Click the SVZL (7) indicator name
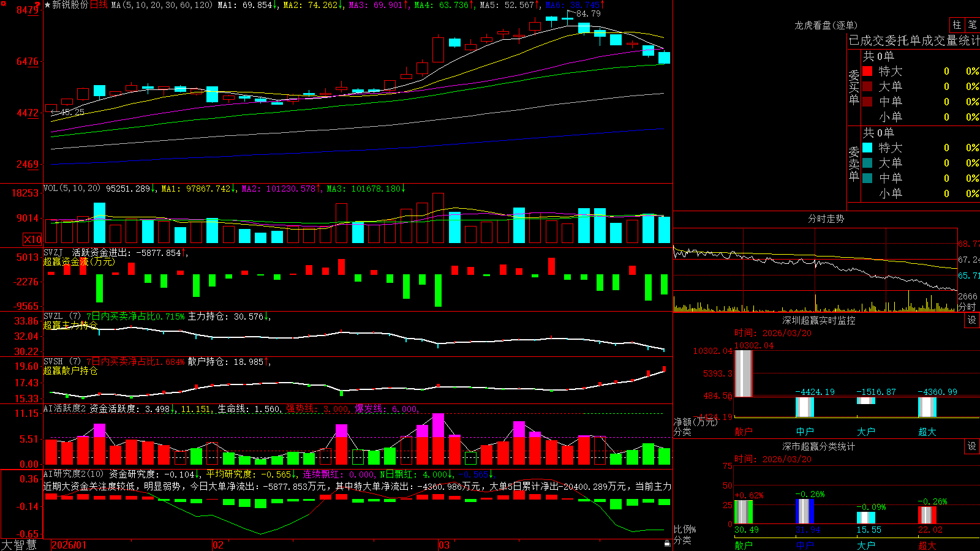Image resolution: width=980 pixels, height=551 pixels. pyautogui.click(x=62, y=317)
